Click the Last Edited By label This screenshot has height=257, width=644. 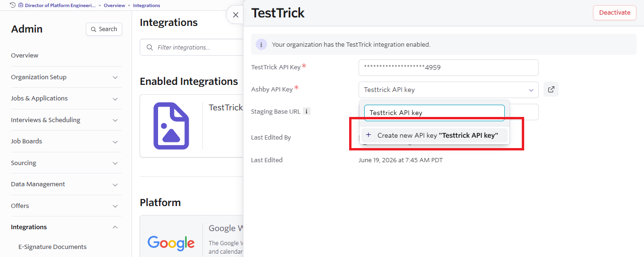[x=271, y=138]
